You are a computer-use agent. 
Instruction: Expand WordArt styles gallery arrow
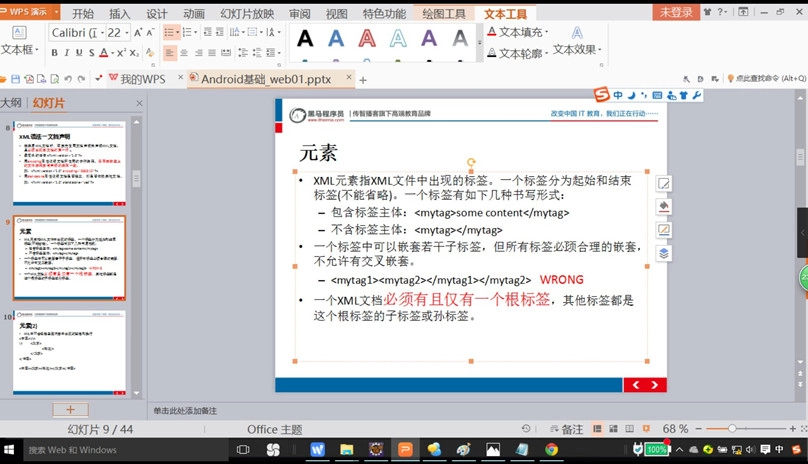click(480, 43)
